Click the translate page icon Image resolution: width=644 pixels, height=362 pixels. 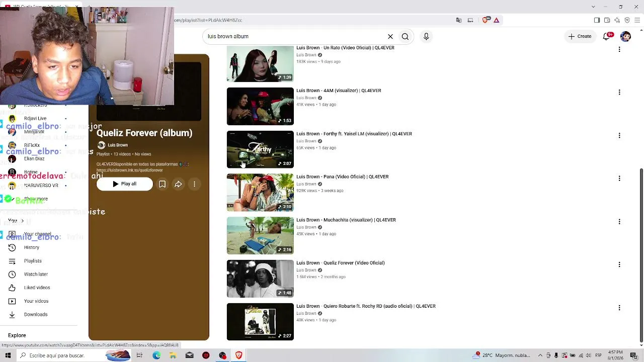pos(459,20)
